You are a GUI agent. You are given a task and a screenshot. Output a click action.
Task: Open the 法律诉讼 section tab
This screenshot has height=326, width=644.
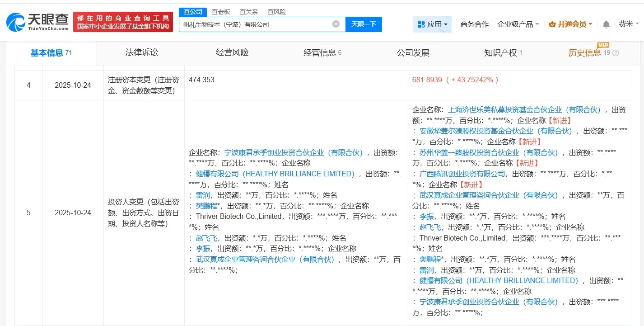141,52
